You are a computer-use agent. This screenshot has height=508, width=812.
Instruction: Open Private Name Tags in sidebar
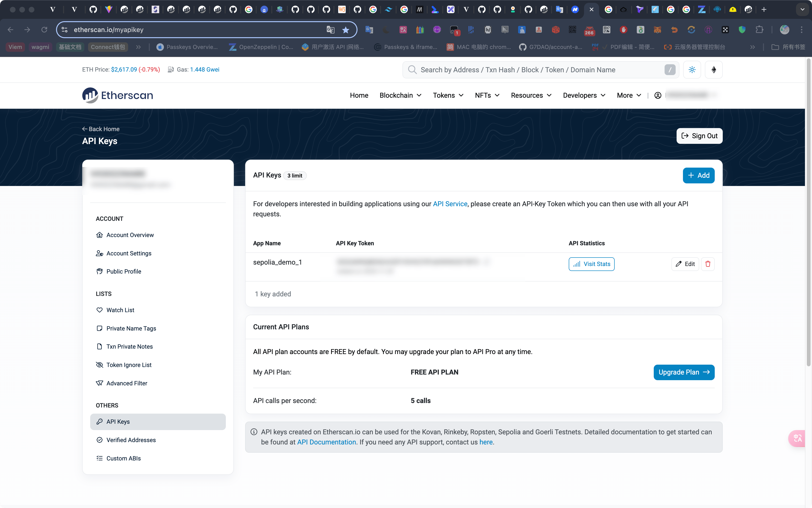(x=158, y=328)
